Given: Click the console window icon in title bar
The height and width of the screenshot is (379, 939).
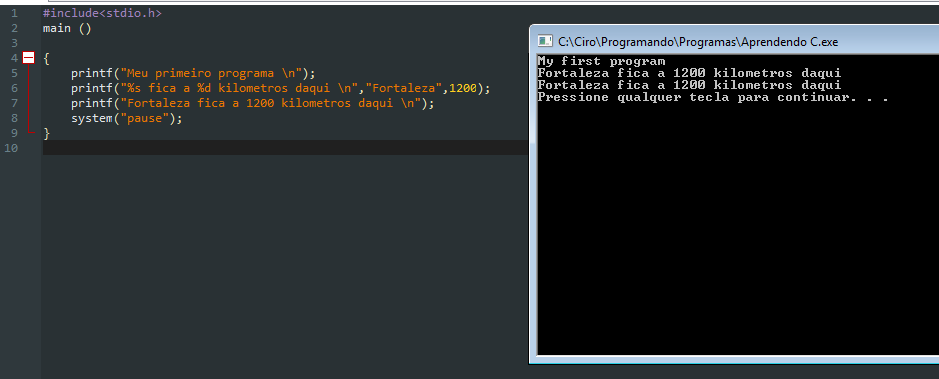Looking at the screenshot, I should [544, 41].
